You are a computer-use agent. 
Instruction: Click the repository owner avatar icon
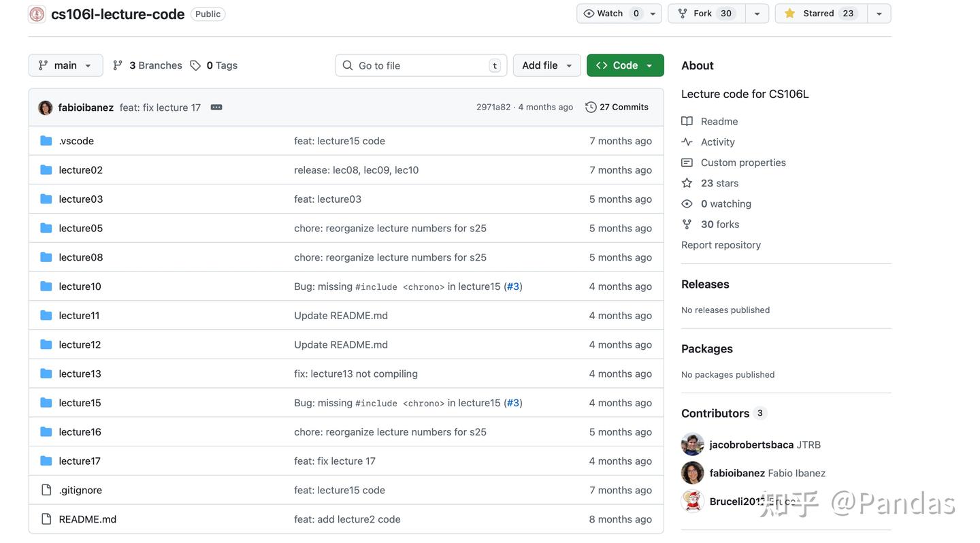click(x=37, y=14)
